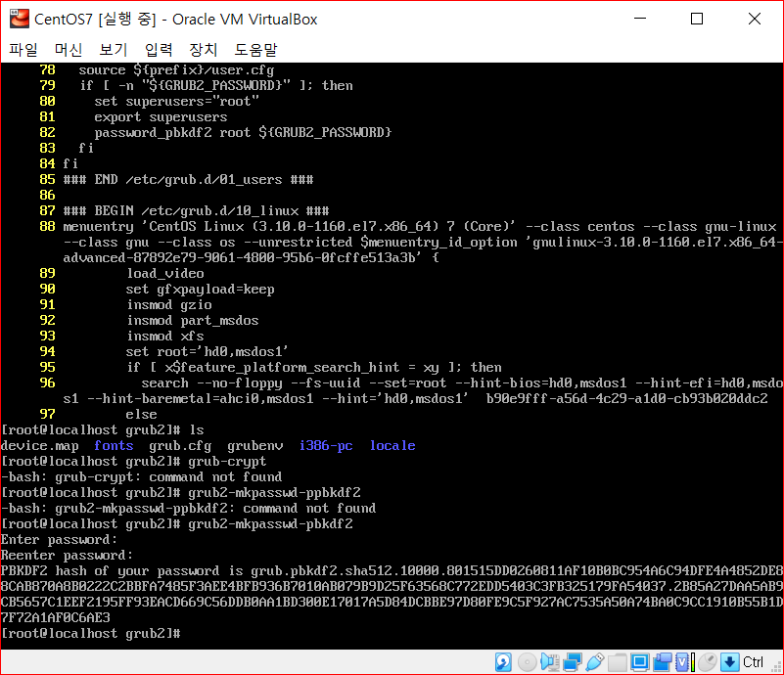Click the typed 'grub2-mkpasswd-pbkdf2' command
784x675 pixels.
(x=270, y=523)
